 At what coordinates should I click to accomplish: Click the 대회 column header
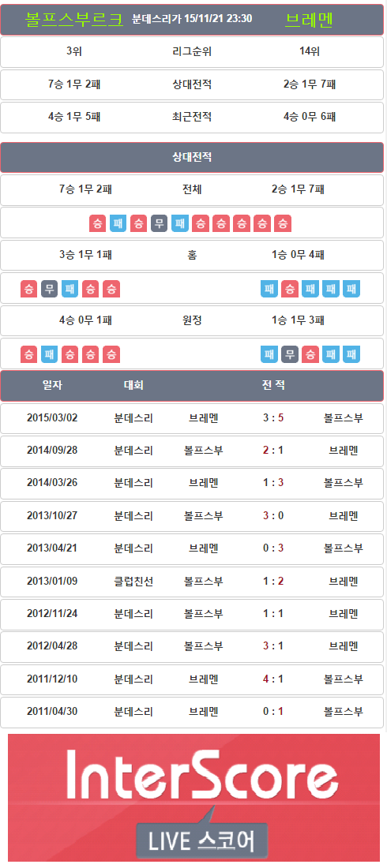click(133, 385)
